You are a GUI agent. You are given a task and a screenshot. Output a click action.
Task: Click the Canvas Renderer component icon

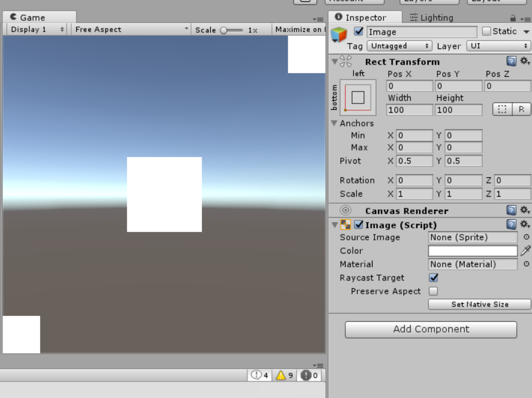(346, 210)
